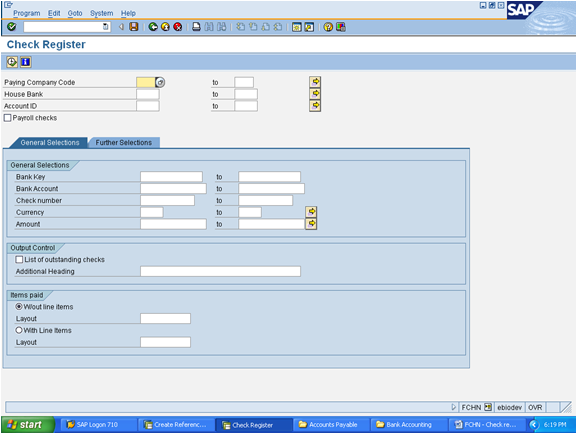
Task: Expand the status bar info triangle
Action: point(454,407)
